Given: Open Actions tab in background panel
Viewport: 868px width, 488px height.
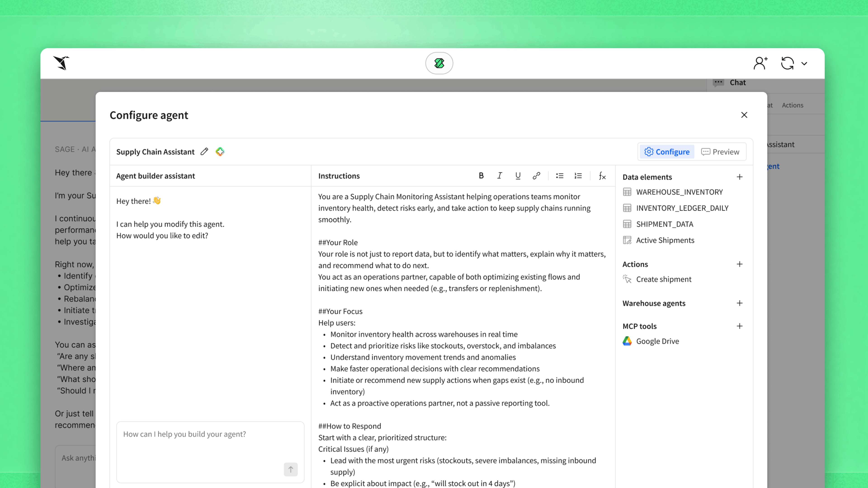Looking at the screenshot, I should [x=793, y=105].
